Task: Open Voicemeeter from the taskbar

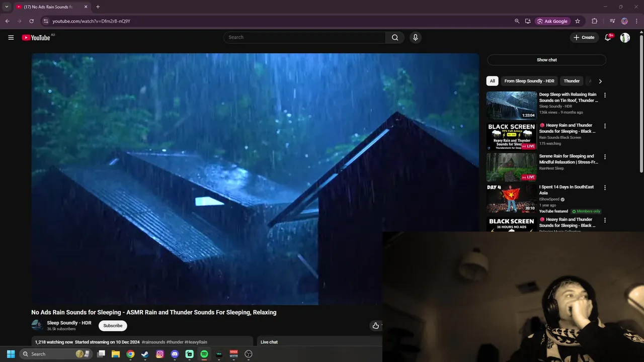Action: click(x=233, y=354)
